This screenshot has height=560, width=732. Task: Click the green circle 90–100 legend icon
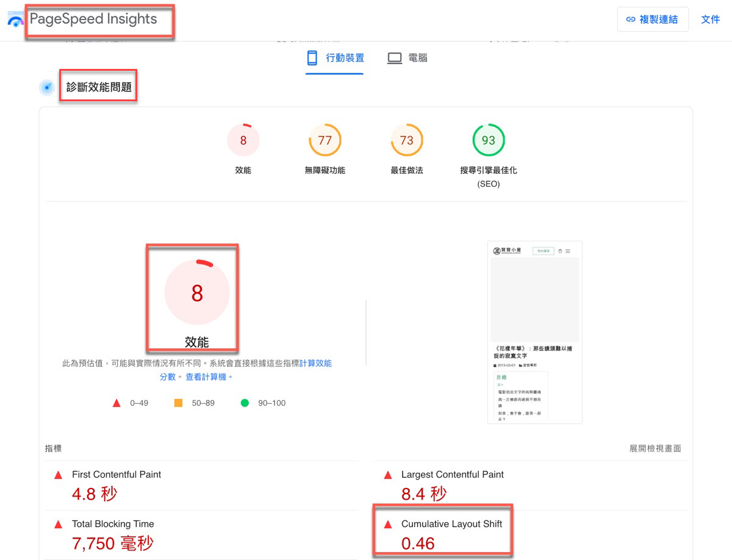click(245, 403)
